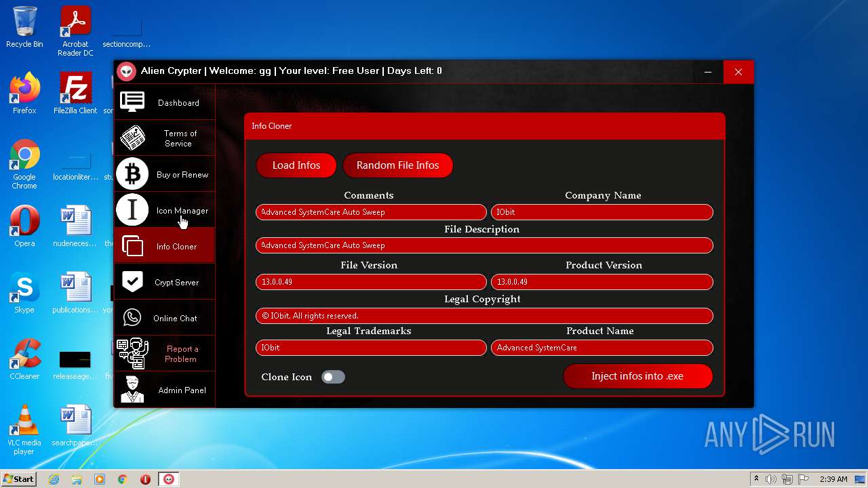Screen dimensions: 868x488
Task: Click the 2:39 AM taskbar clock
Action: (x=833, y=479)
